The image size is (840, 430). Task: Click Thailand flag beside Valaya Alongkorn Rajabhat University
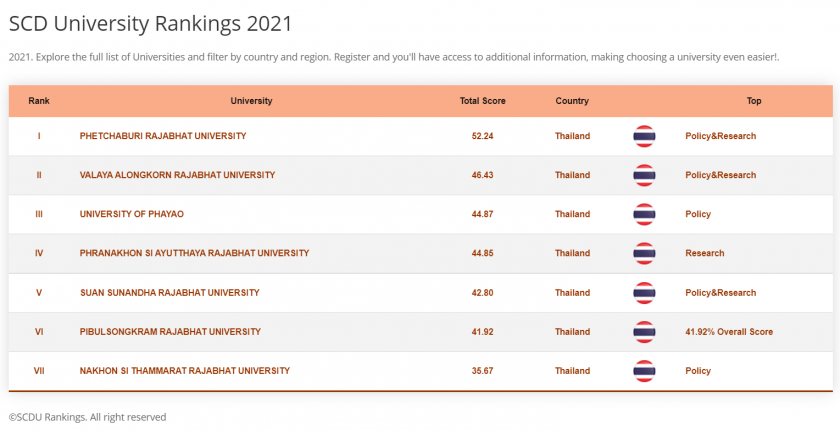click(x=644, y=175)
